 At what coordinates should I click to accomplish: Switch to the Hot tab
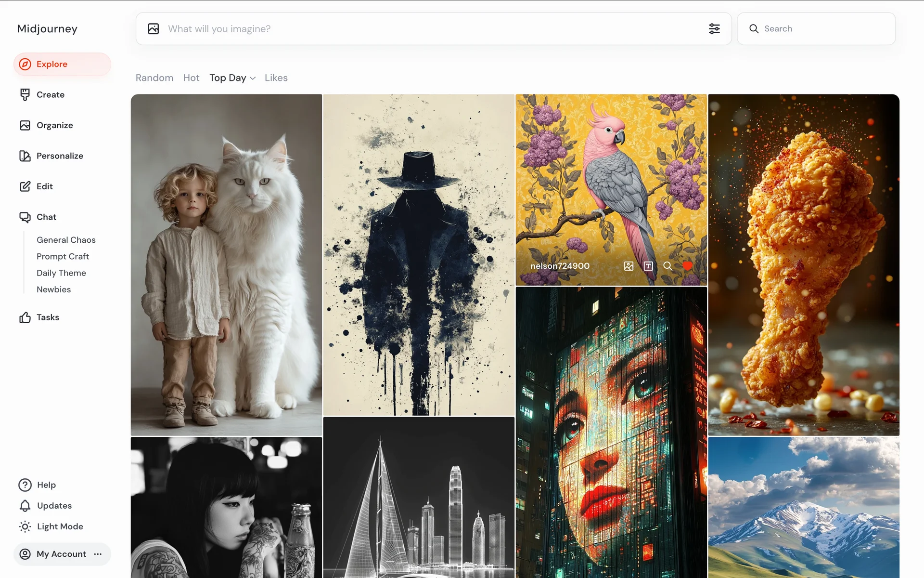pyautogui.click(x=191, y=78)
